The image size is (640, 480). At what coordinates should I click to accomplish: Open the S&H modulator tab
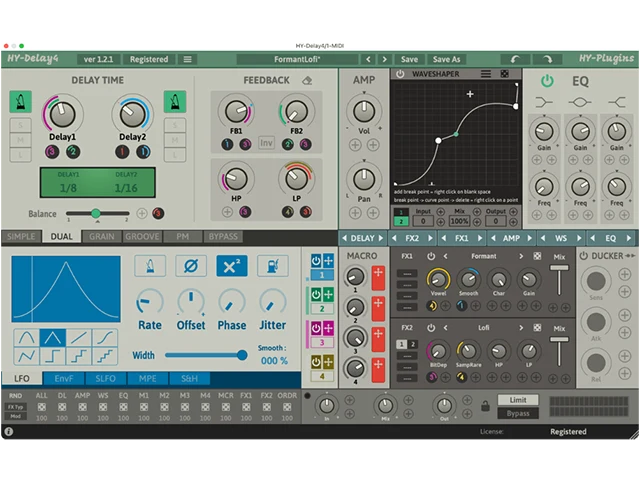pyautogui.click(x=189, y=379)
